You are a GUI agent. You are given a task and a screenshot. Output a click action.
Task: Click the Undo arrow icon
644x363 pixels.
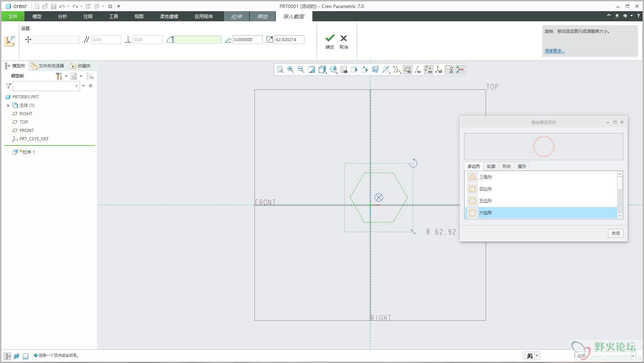click(62, 6)
